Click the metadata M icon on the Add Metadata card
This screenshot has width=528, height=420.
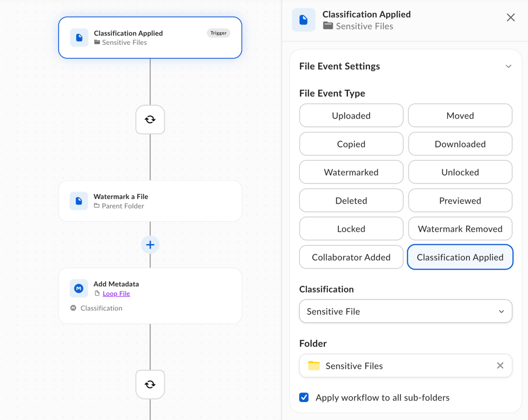[x=79, y=289]
